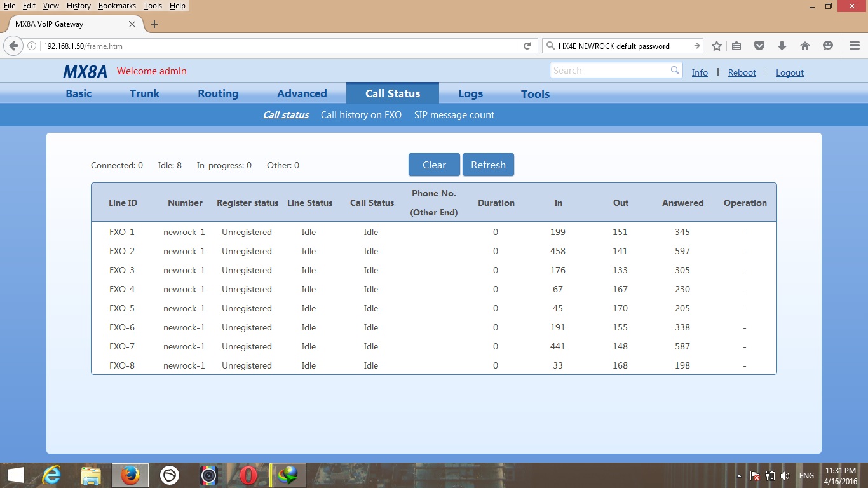Open the Opera browser taskbar icon
Viewport: 868px width, 488px height.
tap(248, 475)
